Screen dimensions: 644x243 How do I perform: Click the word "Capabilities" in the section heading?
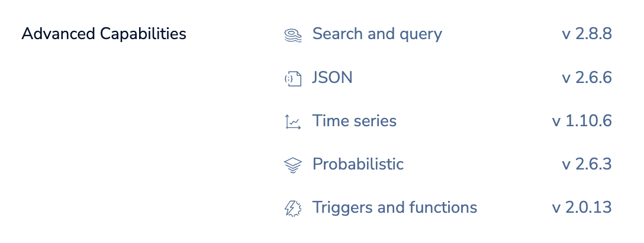(143, 34)
